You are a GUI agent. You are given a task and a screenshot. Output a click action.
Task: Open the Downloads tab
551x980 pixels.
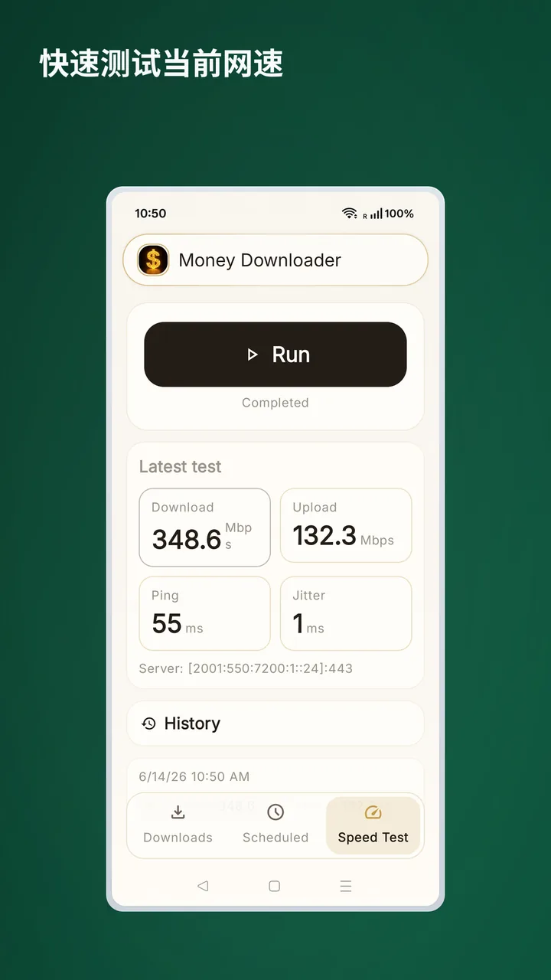pyautogui.click(x=178, y=825)
